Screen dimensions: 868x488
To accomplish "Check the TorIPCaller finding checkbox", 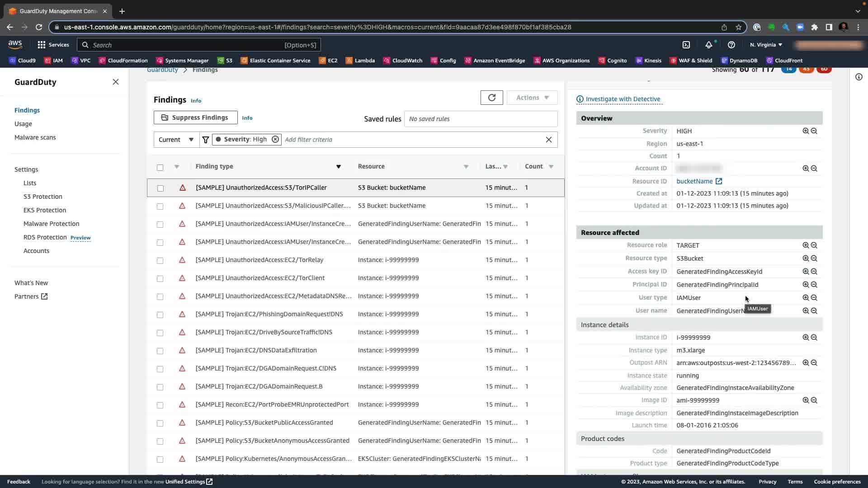I will [160, 188].
